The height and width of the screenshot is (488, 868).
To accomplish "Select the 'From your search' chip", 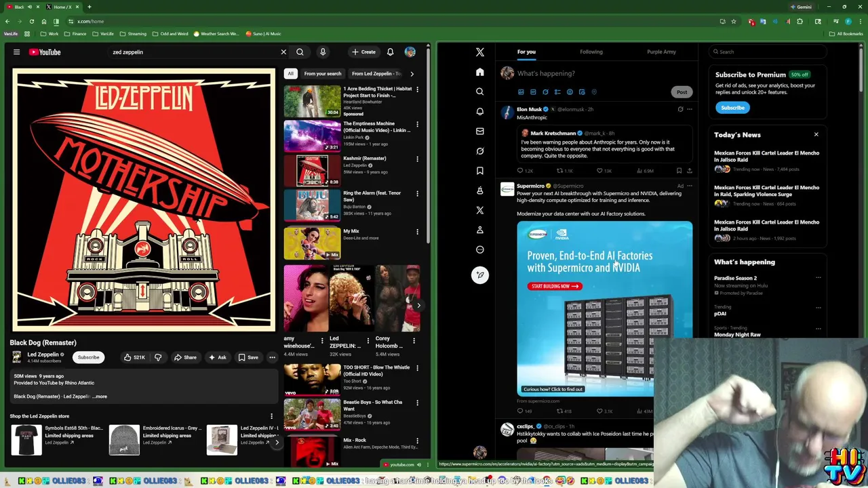I will [323, 73].
